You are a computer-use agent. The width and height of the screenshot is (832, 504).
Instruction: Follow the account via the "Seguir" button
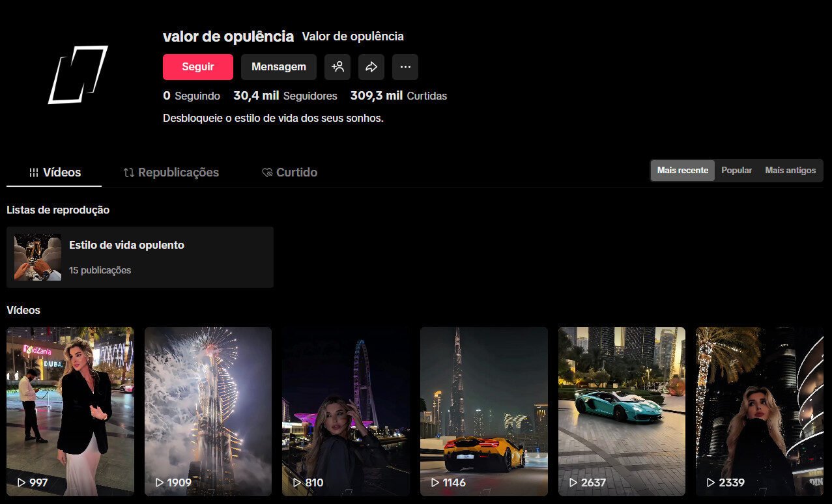197,66
